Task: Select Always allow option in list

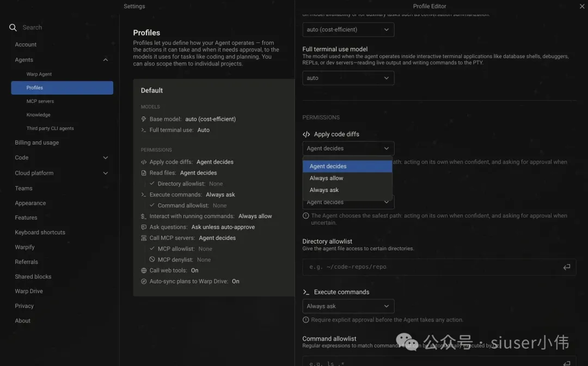Action: [347, 178]
